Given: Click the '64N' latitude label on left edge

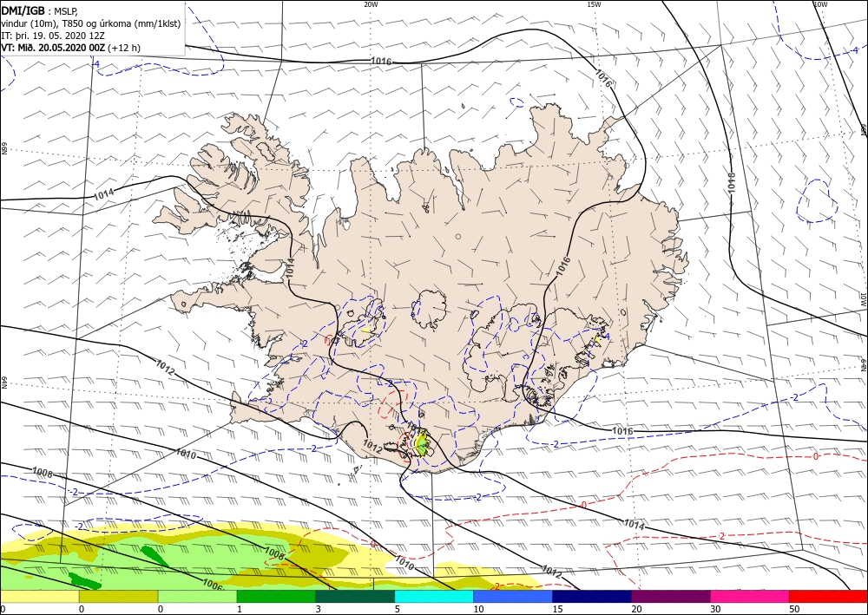Looking at the screenshot, I should coord(3,383).
